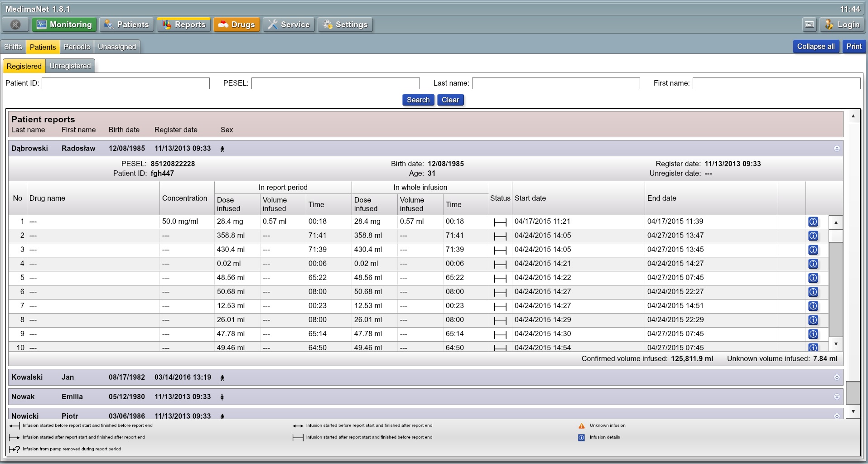Open infusion details for row 8
The width and height of the screenshot is (868, 464).
point(813,320)
